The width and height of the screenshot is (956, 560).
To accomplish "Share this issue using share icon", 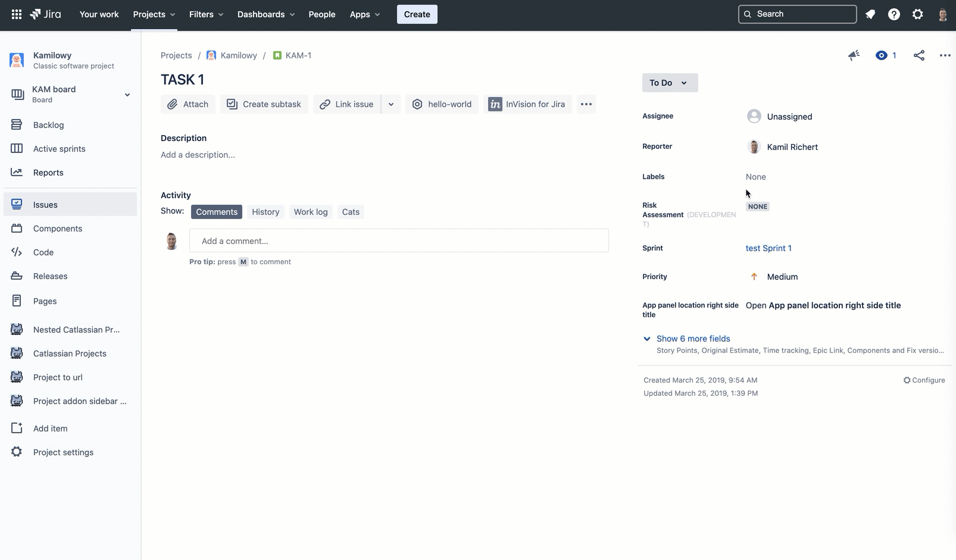I will [918, 55].
